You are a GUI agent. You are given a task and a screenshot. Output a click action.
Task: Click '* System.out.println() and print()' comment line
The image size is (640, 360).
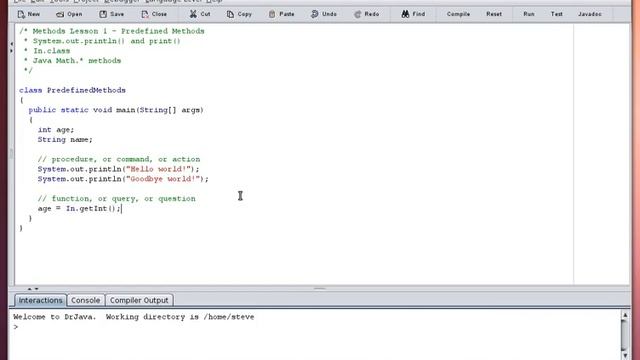102,41
